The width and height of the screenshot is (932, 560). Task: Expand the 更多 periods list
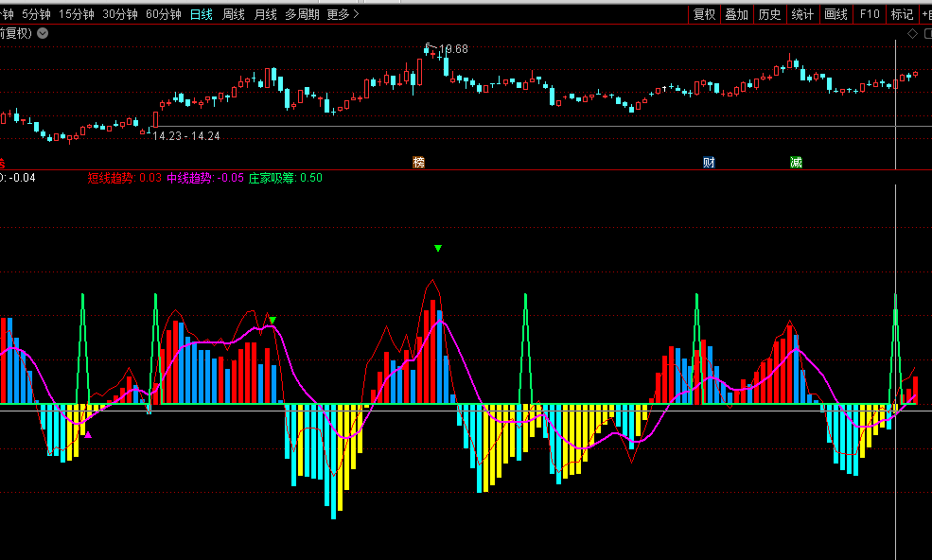coord(342,14)
